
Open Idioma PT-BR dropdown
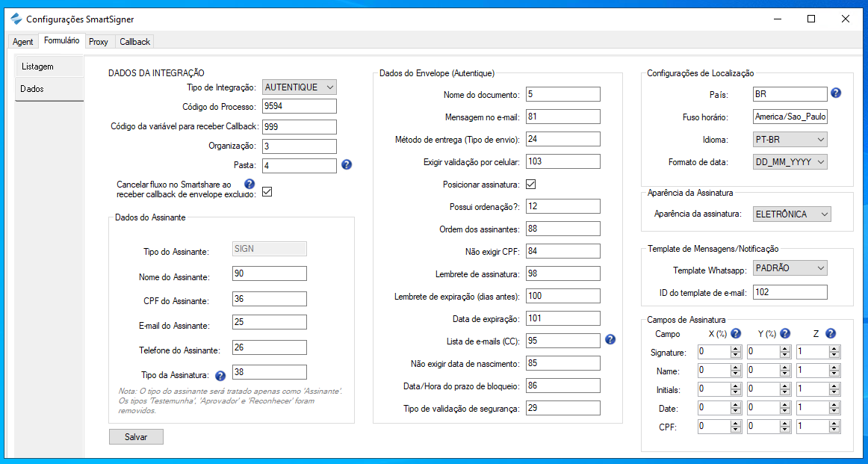pos(790,139)
